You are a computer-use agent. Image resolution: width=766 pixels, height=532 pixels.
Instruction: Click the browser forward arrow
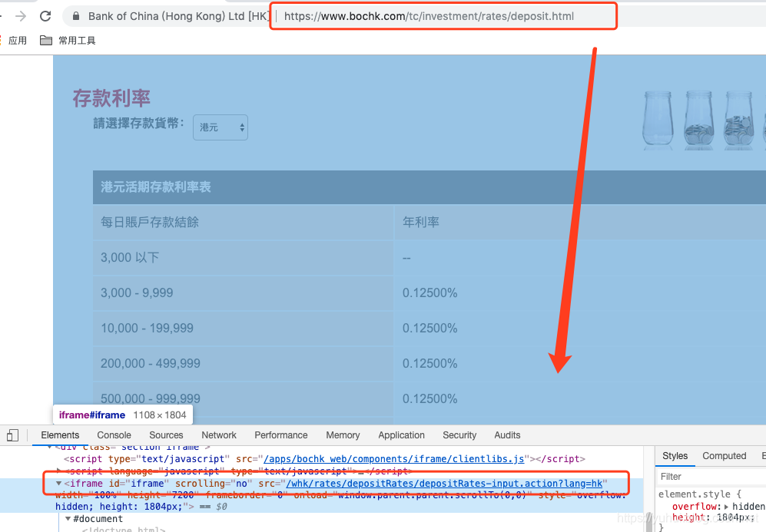click(21, 16)
